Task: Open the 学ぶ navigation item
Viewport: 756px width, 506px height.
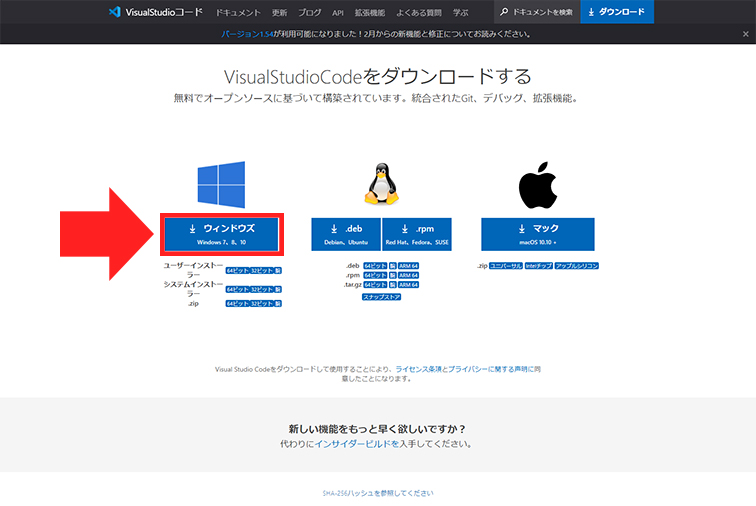Action: coord(460,13)
